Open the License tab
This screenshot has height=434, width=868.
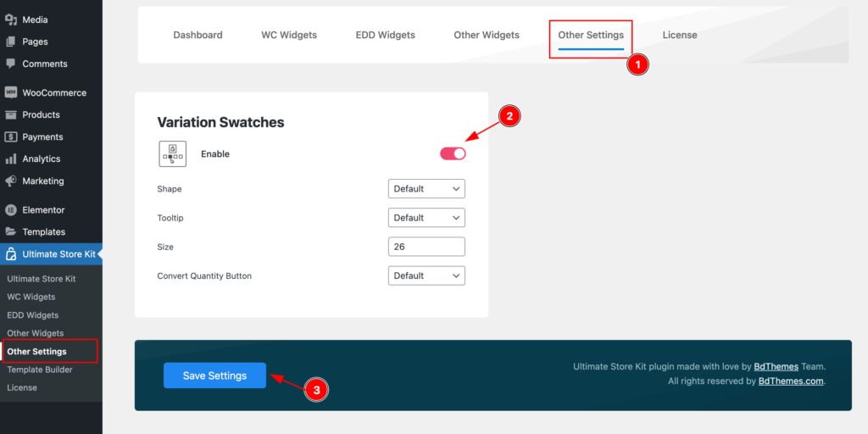pyautogui.click(x=680, y=35)
